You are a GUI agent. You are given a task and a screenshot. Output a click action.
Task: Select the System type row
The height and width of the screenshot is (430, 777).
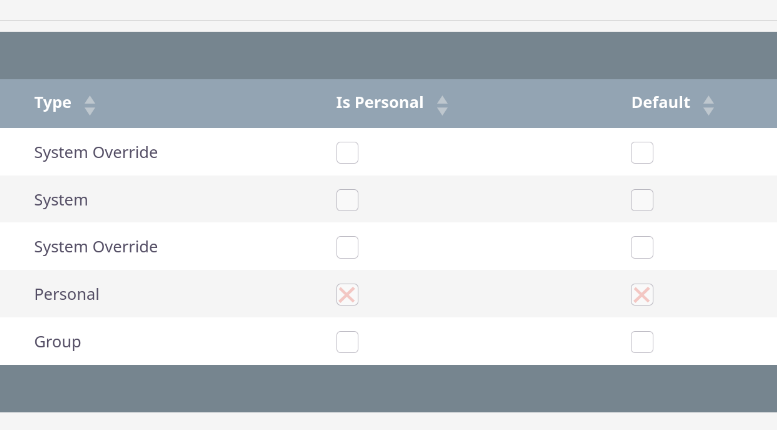[61, 200]
